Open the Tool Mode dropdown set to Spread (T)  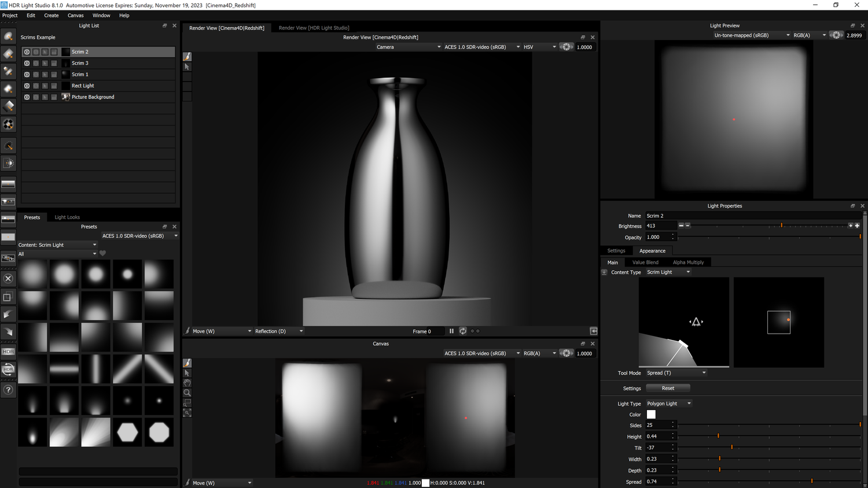[x=675, y=372]
